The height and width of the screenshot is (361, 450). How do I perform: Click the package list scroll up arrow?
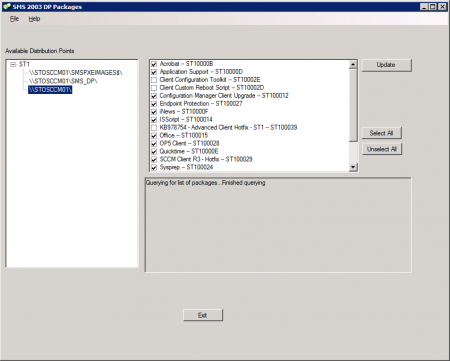pos(353,65)
